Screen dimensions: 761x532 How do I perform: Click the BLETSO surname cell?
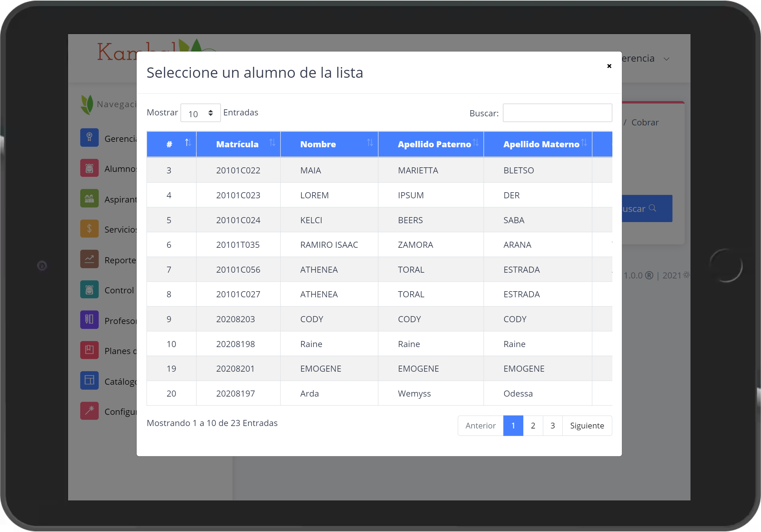click(538, 170)
